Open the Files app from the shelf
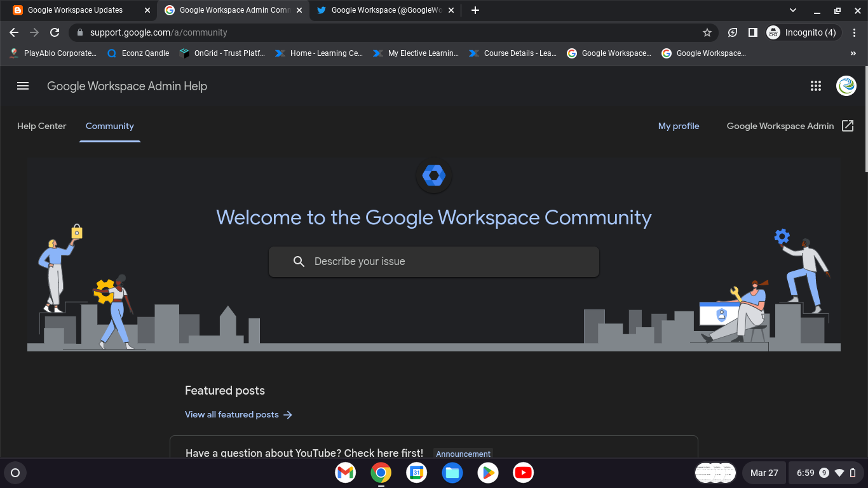This screenshot has width=868, height=488. click(452, 473)
